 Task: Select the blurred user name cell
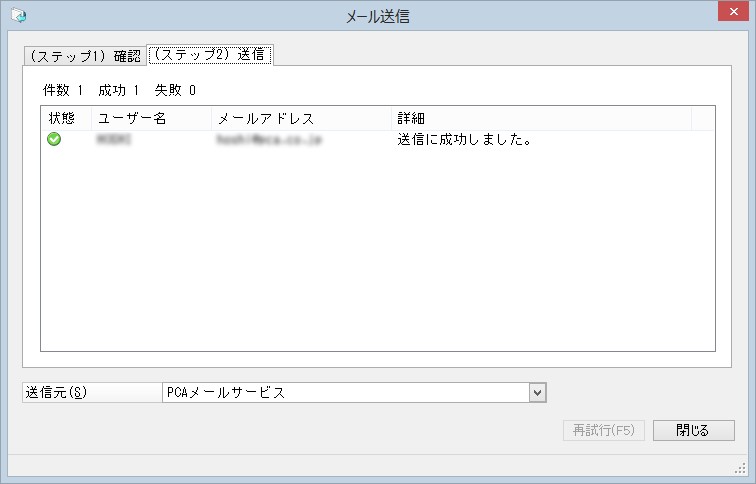pos(114,139)
